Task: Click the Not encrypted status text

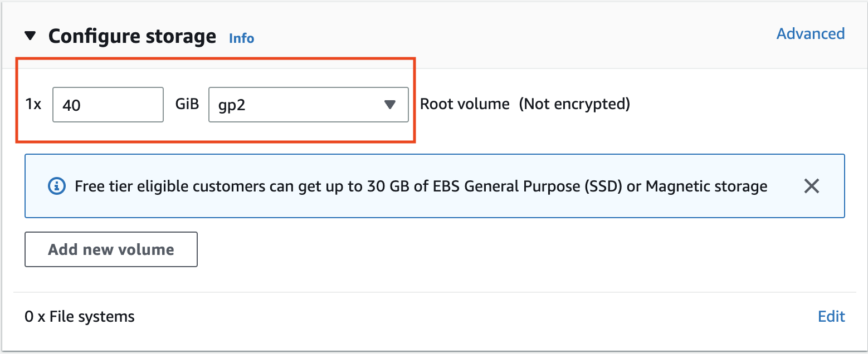Action: point(574,104)
